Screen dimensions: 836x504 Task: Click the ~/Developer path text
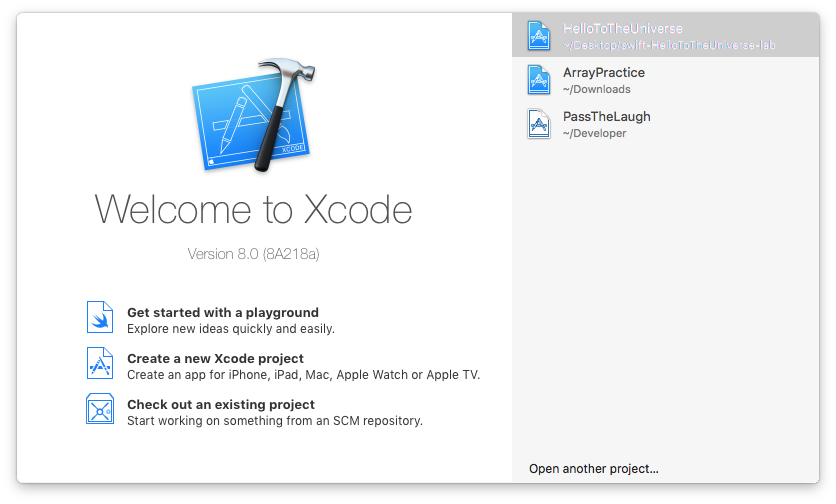point(594,133)
